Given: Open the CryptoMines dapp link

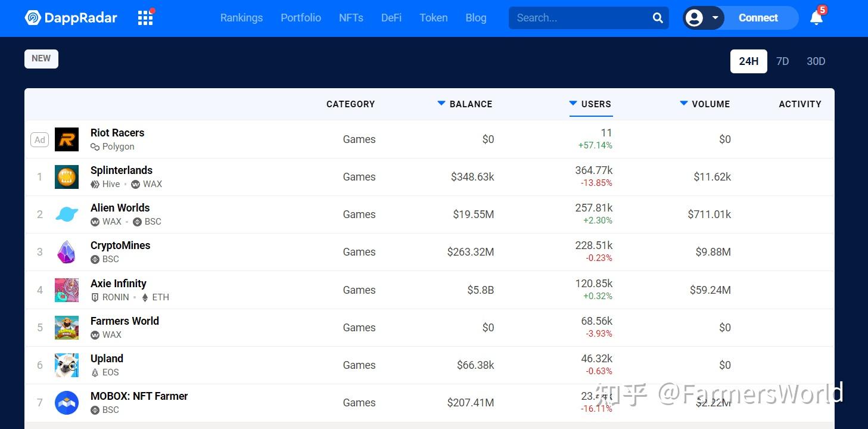Looking at the screenshot, I should (x=120, y=245).
